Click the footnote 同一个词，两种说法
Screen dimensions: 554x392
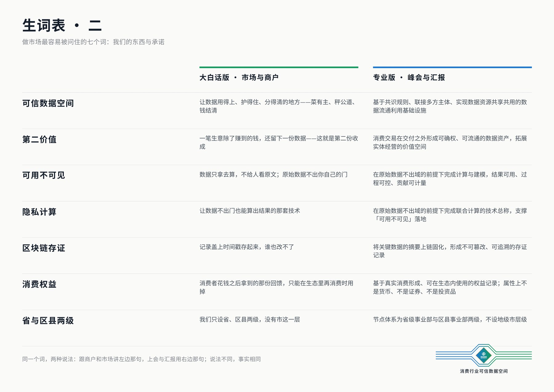click(x=142, y=359)
